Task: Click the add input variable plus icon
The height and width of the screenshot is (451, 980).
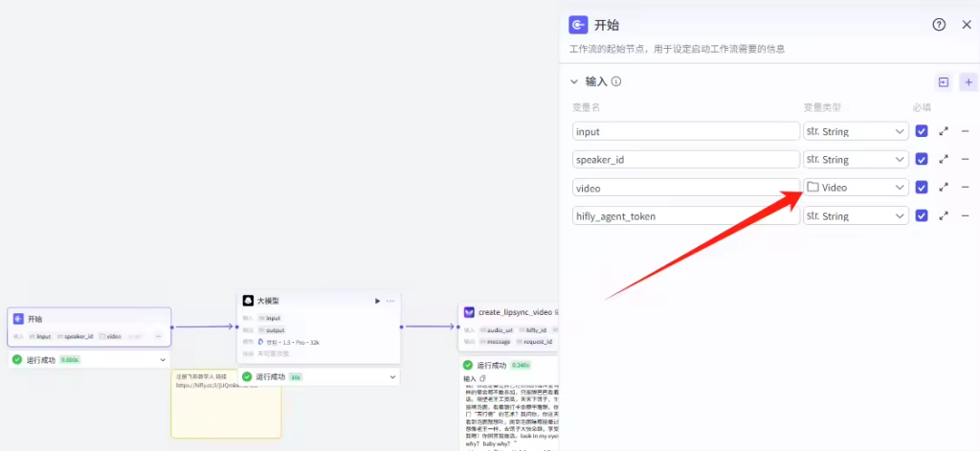Action: pos(968,82)
